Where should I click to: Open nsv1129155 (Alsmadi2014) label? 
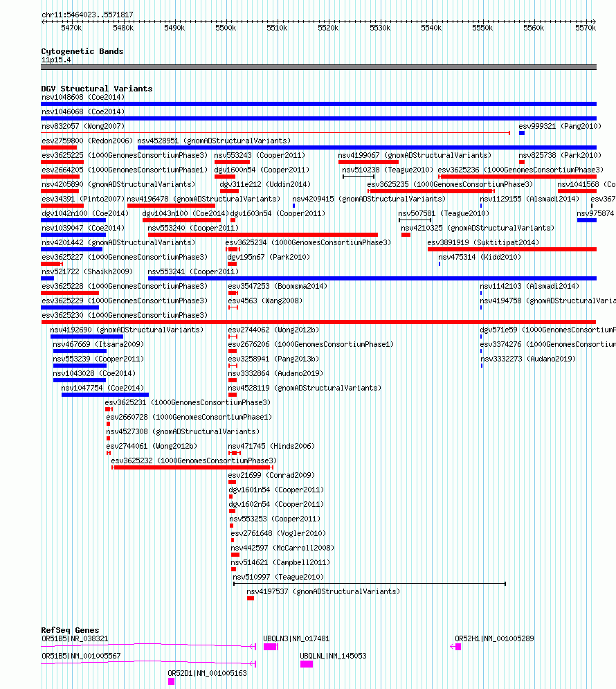(529, 199)
